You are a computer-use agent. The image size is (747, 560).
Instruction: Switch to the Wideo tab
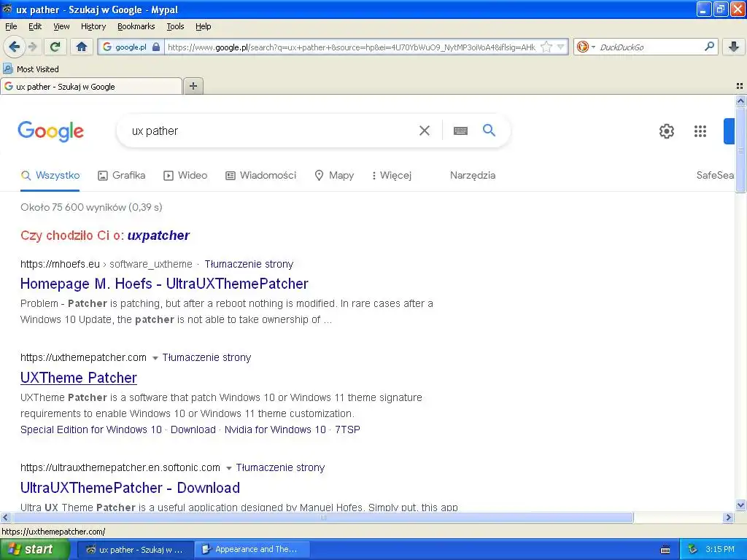[185, 175]
